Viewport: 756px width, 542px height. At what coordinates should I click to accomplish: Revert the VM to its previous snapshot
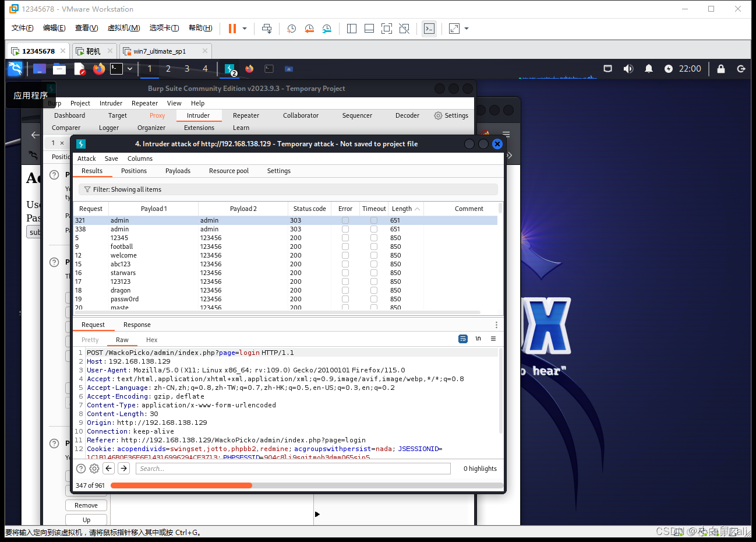309,29
